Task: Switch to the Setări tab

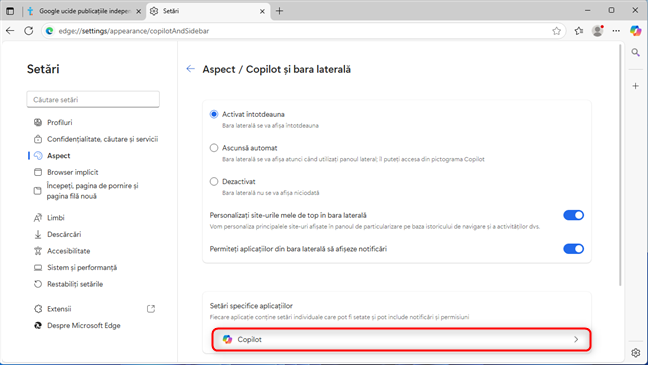Action: [x=208, y=11]
